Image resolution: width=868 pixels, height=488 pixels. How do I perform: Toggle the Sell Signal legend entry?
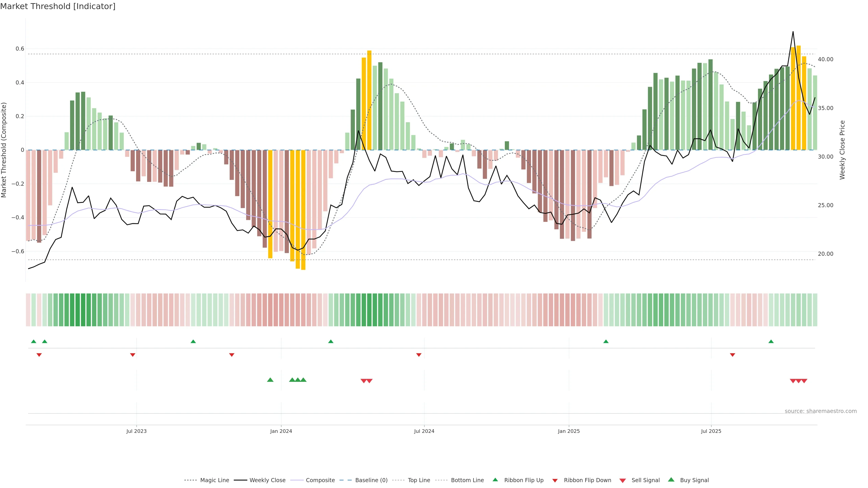(645, 480)
